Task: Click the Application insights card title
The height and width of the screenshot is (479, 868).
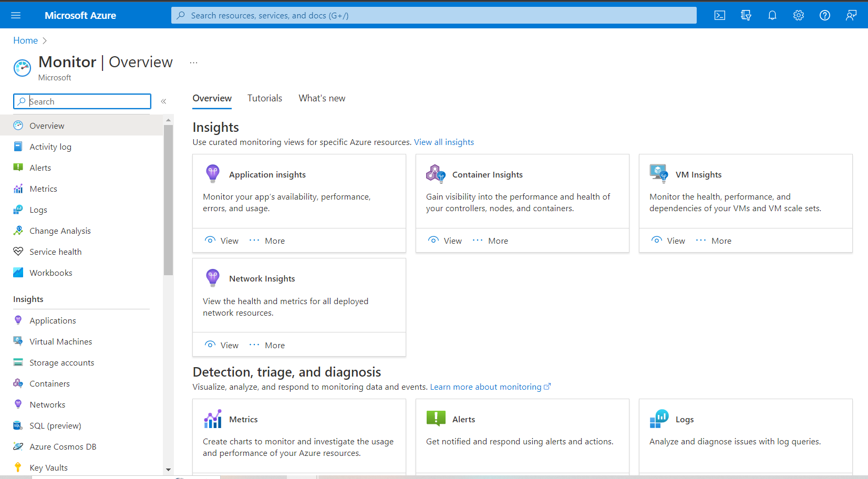Action: 267,174
